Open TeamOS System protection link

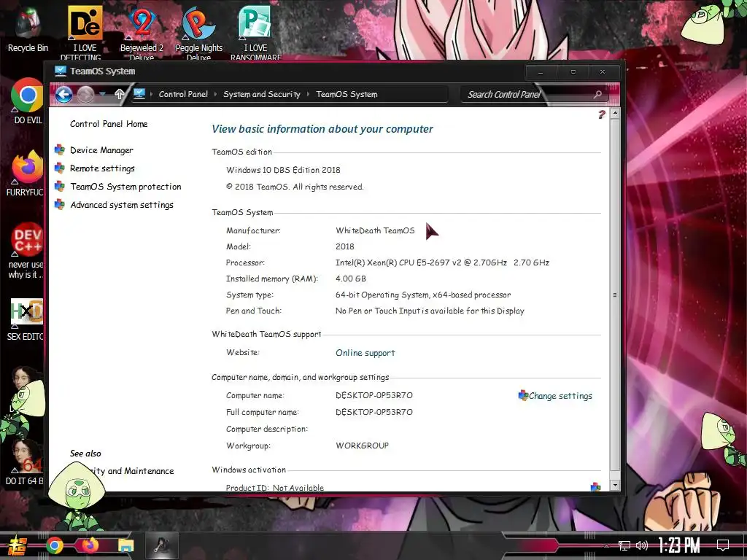pos(125,186)
